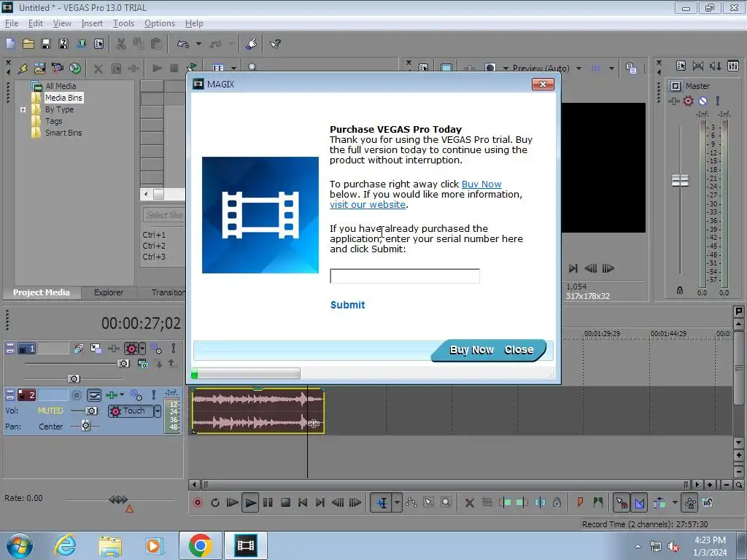Toggle track 2 invert phase button
Image resolution: width=747 pixels, height=560 pixels.
point(94,395)
